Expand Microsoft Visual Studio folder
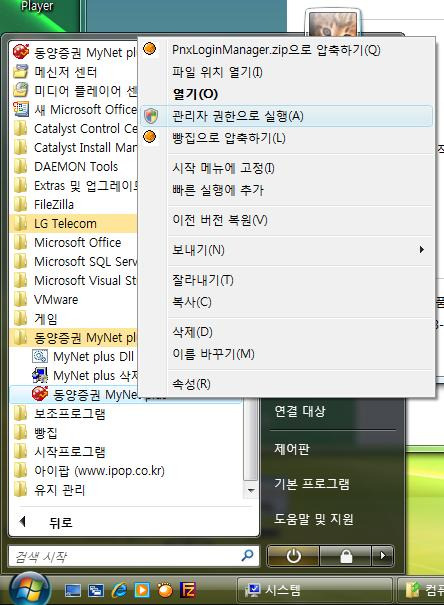The width and height of the screenshot is (444, 605). coord(73,281)
